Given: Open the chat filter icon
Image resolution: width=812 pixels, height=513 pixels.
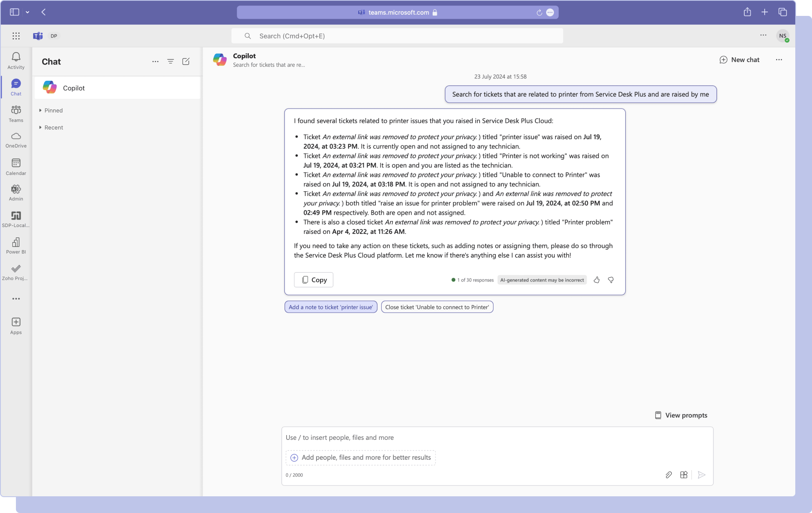Looking at the screenshot, I should click(170, 61).
